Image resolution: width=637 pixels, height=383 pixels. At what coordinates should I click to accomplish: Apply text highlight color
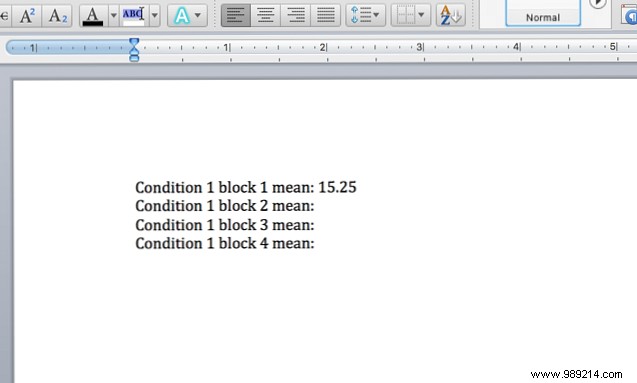click(134, 16)
